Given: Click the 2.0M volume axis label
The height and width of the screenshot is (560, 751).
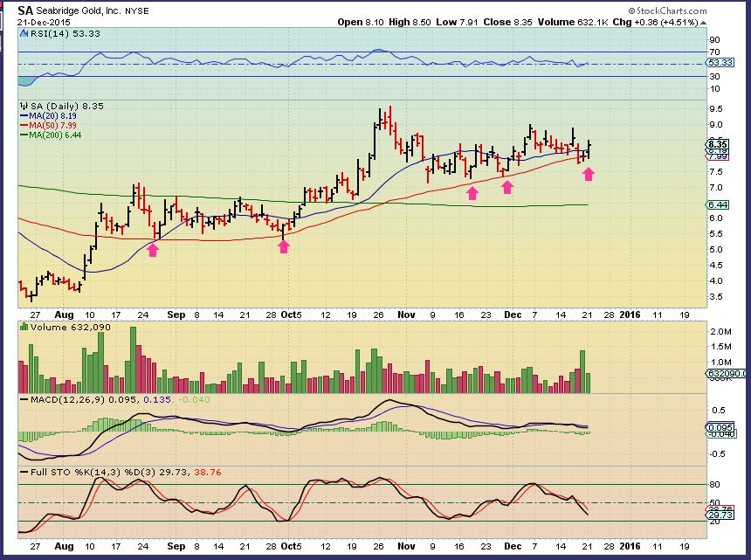Looking at the screenshot, I should (x=720, y=331).
